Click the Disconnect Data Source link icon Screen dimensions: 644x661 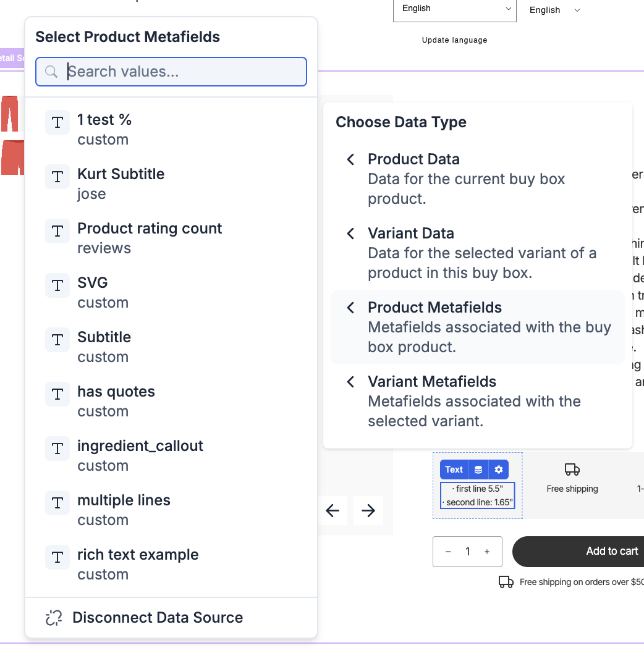point(54,618)
